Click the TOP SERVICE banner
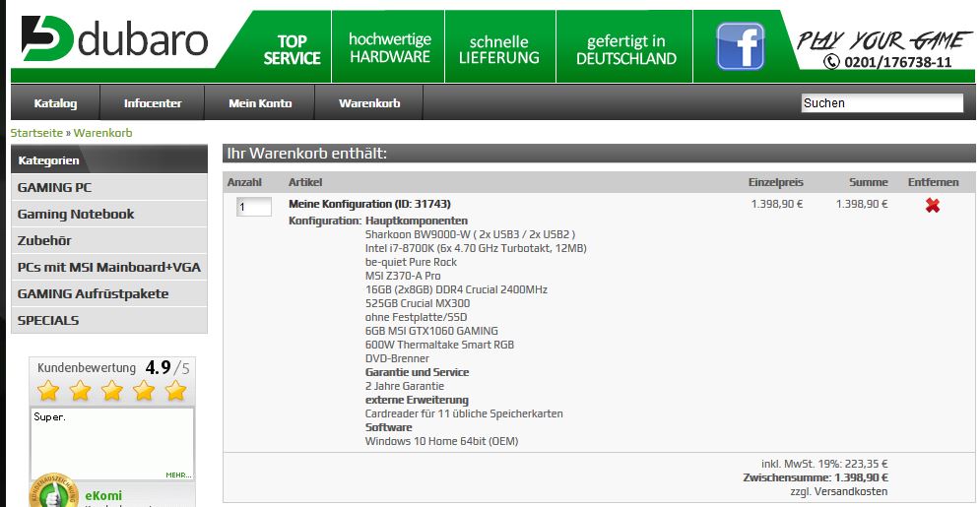 (292, 50)
